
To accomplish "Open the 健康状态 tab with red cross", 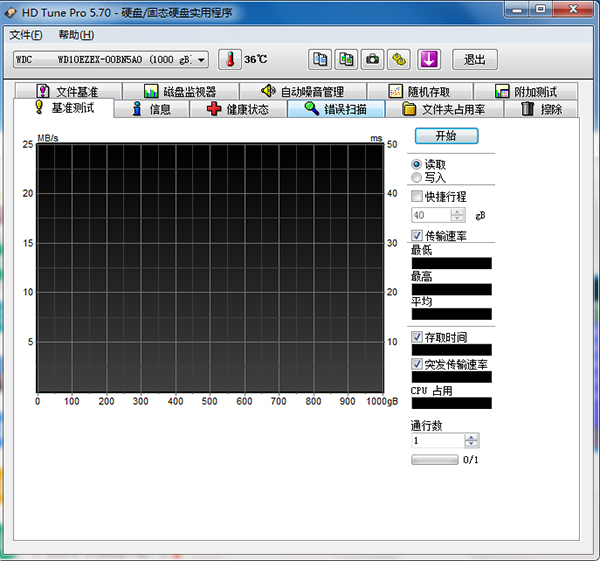I will click(236, 109).
